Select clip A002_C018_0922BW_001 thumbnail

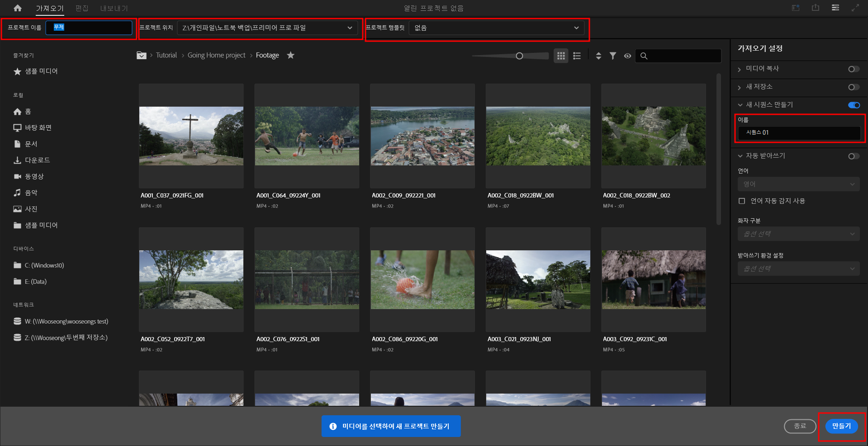[x=538, y=136]
